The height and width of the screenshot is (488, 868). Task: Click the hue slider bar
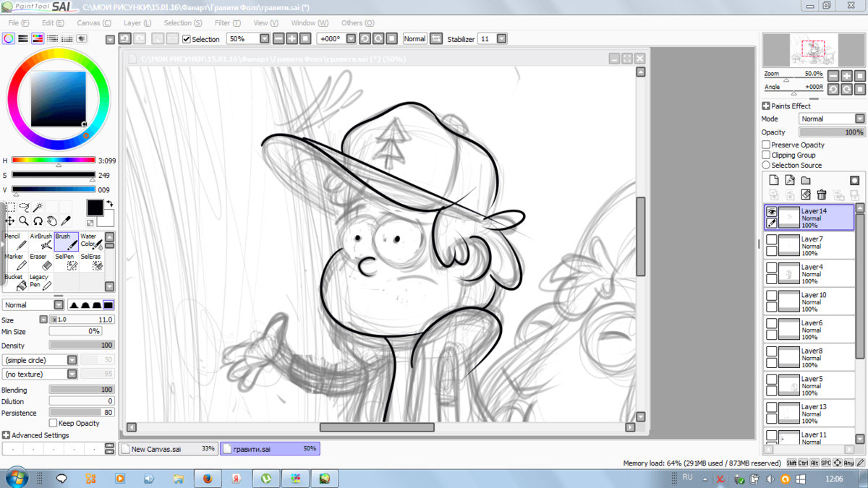tap(54, 160)
